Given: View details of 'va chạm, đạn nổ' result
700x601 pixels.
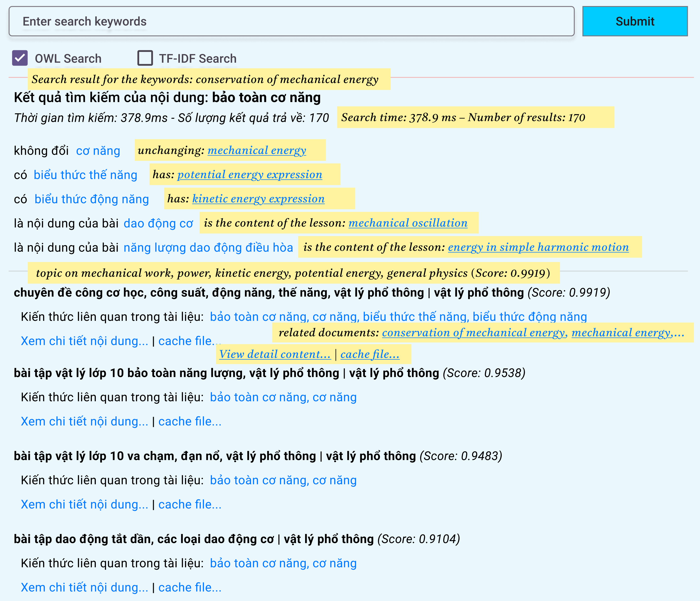Looking at the screenshot, I should 84,505.
